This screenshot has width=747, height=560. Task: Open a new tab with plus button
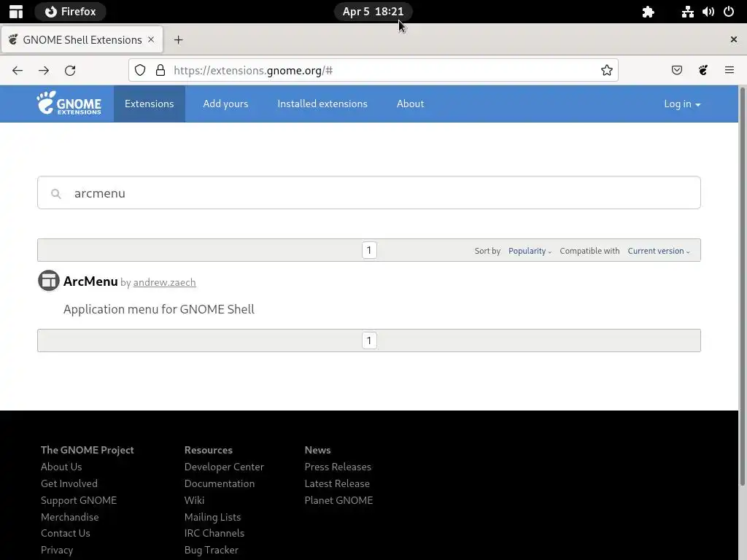178,40
